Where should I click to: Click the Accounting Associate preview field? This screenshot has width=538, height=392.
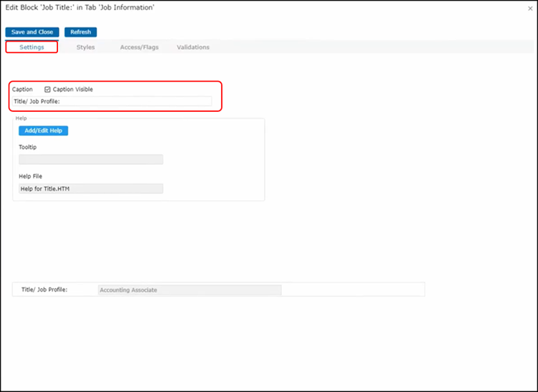(189, 290)
